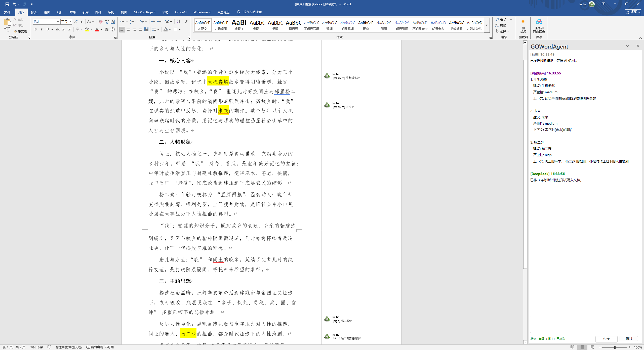Screen dimensions: 644x350
Task: Click the yellow text highlight color
Action: coord(87,29)
